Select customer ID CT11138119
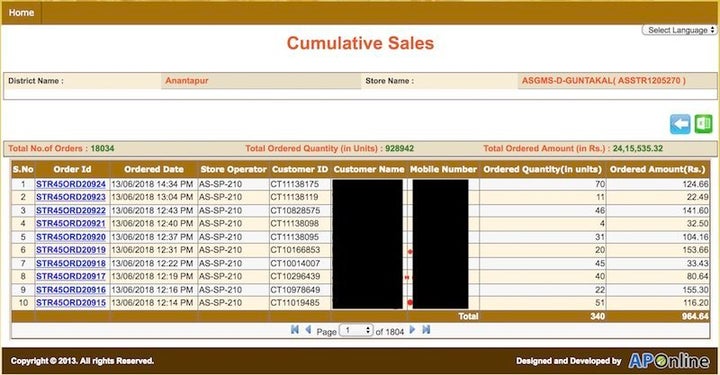 point(294,197)
